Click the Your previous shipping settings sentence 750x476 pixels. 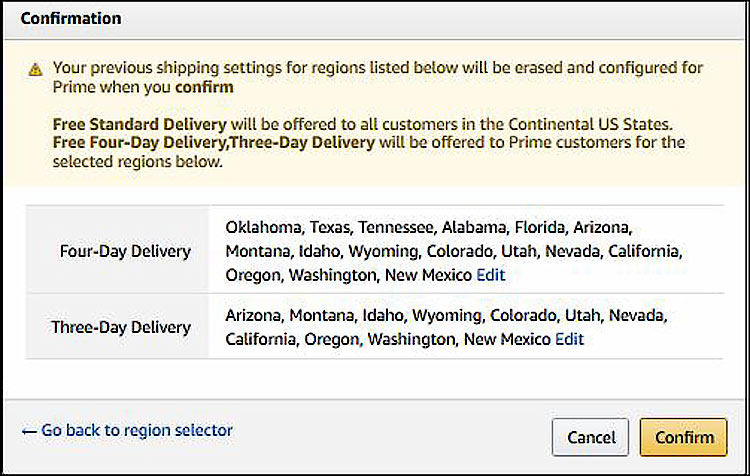[378, 77]
